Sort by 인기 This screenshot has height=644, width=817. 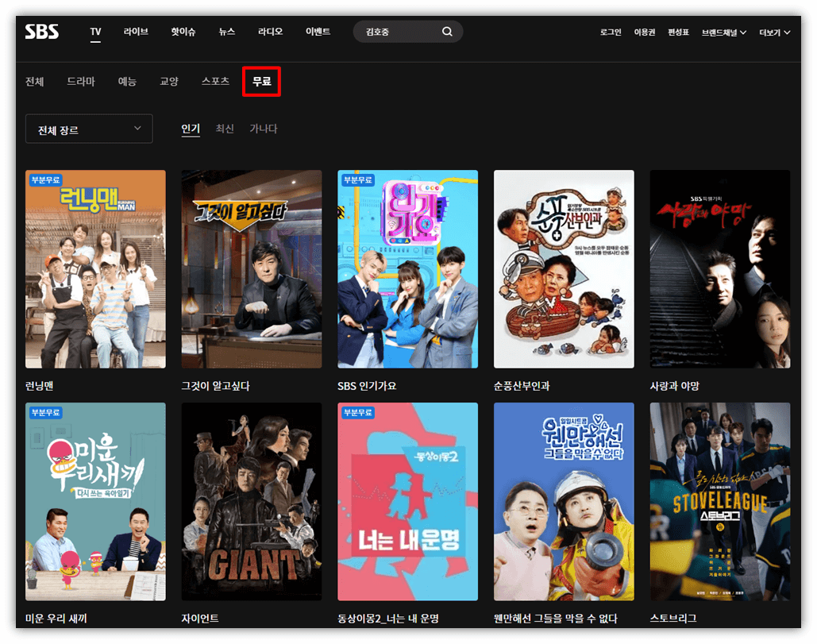pyautogui.click(x=191, y=129)
